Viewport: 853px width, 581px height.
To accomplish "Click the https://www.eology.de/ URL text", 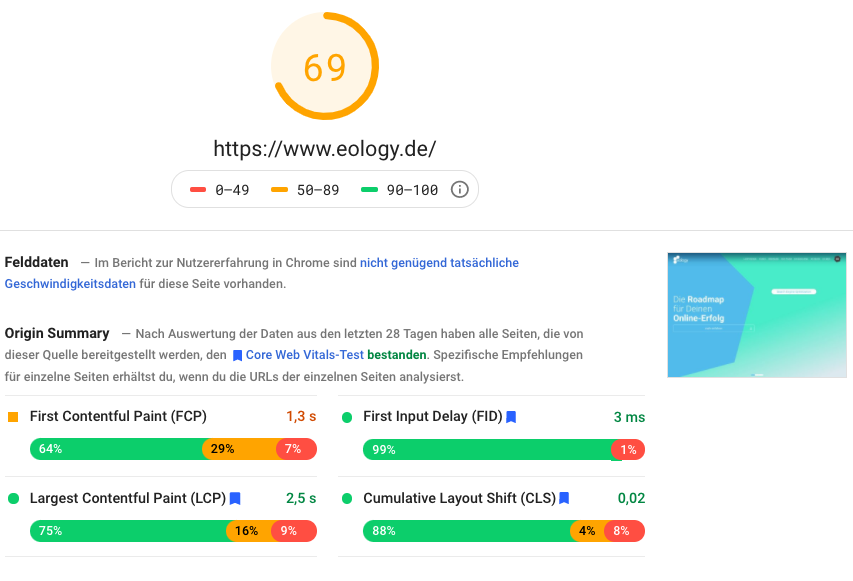I will pyautogui.click(x=325, y=149).
